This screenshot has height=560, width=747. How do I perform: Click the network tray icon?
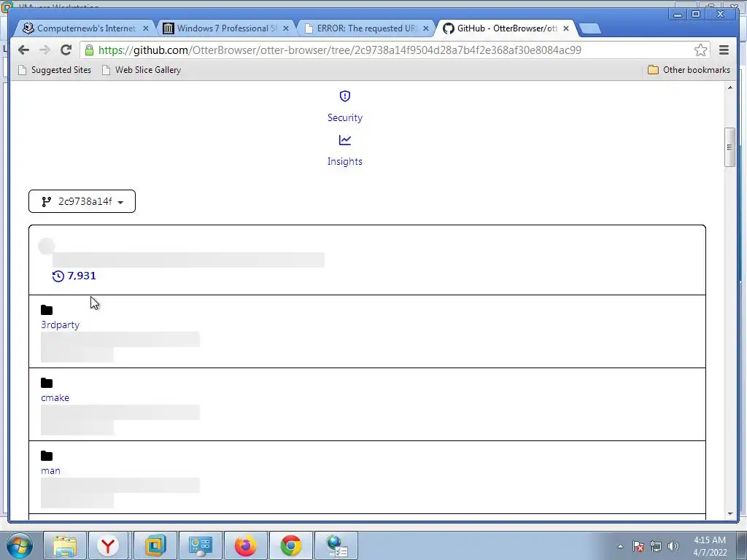coord(656,546)
